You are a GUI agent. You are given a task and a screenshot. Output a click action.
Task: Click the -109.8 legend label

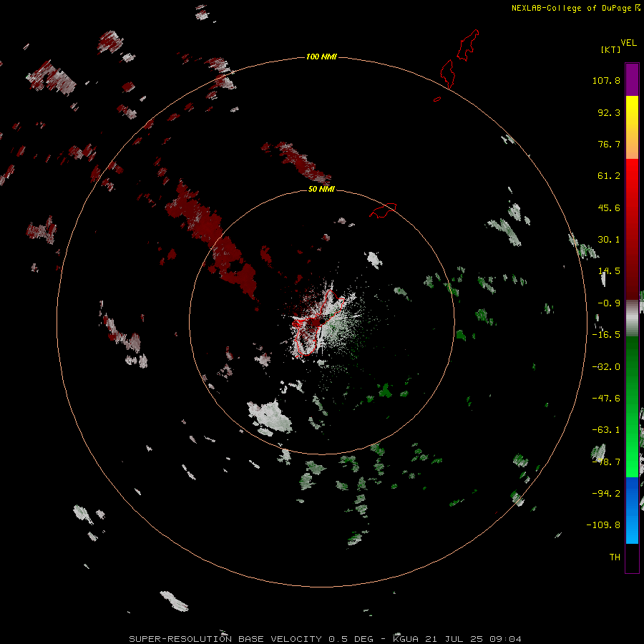(603, 525)
